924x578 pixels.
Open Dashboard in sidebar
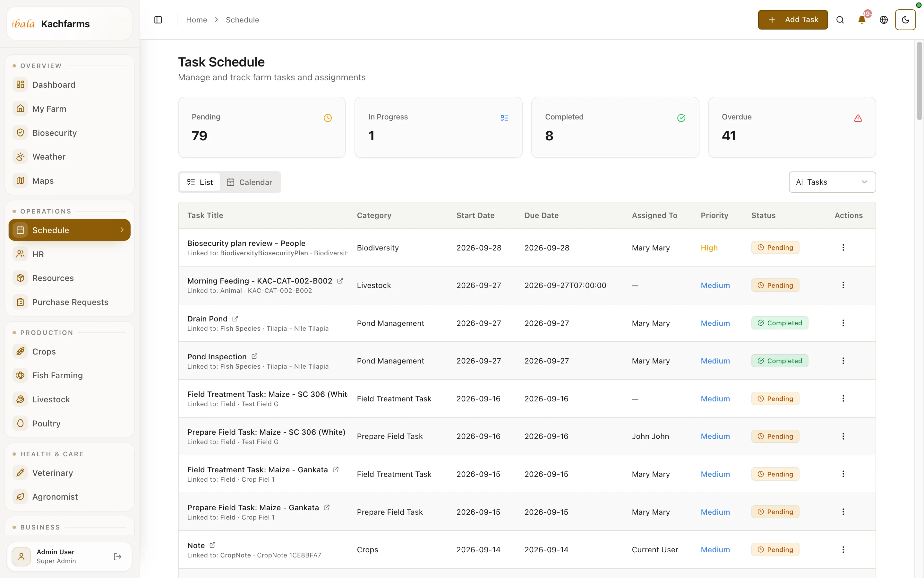point(70,84)
